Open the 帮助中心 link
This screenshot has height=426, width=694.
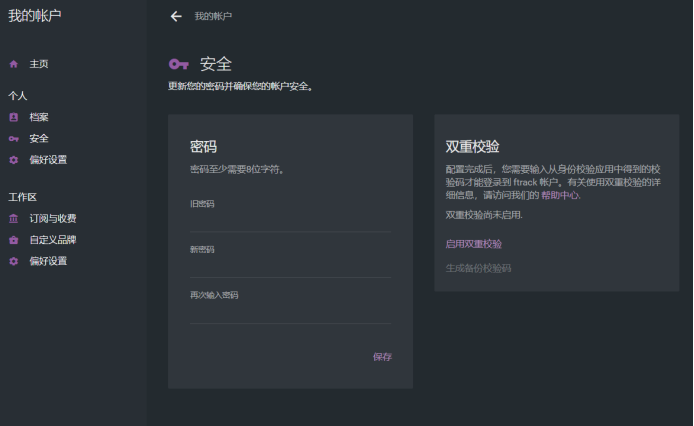[560, 196]
